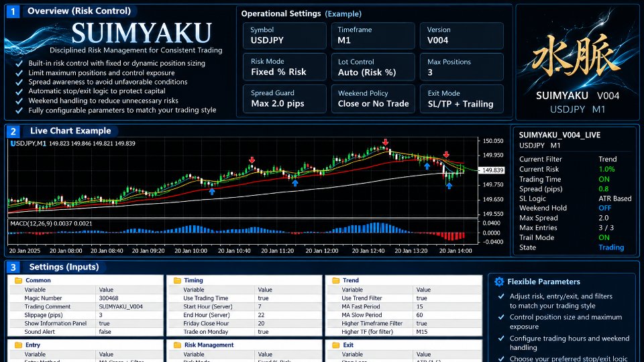Click the Slippage (pips) value 3
644x362 pixels.
[100, 315]
